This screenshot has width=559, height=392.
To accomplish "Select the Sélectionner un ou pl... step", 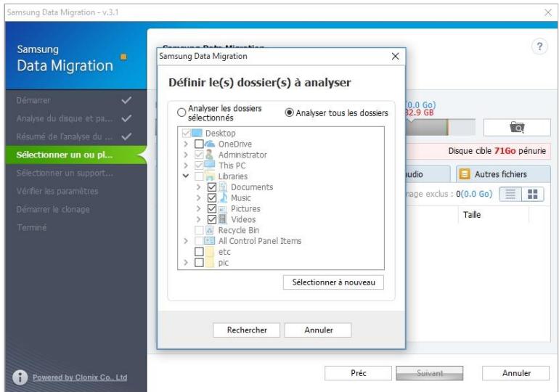I will 76,155.
